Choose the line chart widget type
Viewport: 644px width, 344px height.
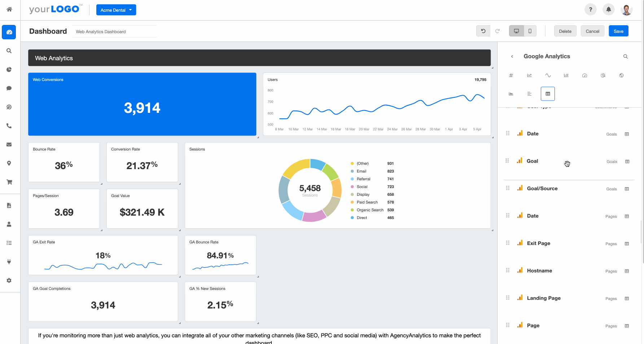[x=530, y=75]
